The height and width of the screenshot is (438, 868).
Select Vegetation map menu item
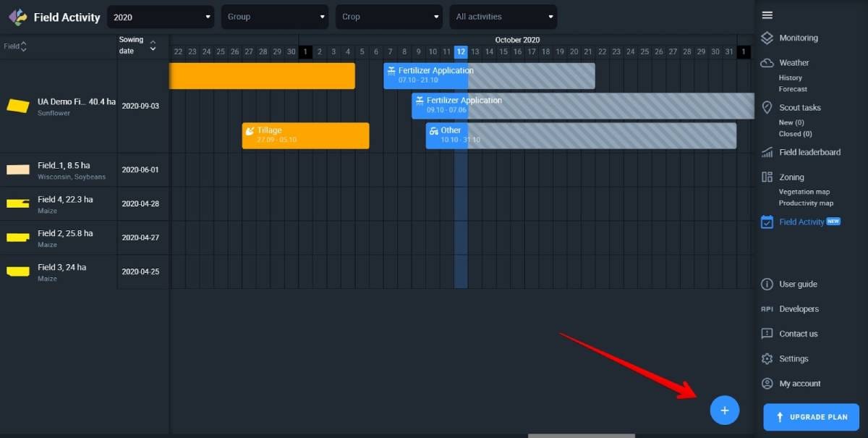coord(804,192)
